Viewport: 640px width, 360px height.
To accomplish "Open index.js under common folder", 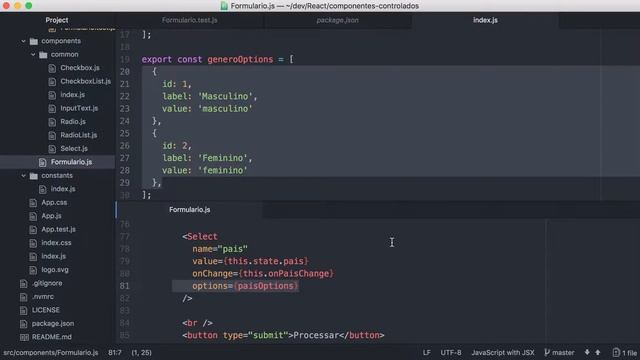I will tap(73, 95).
